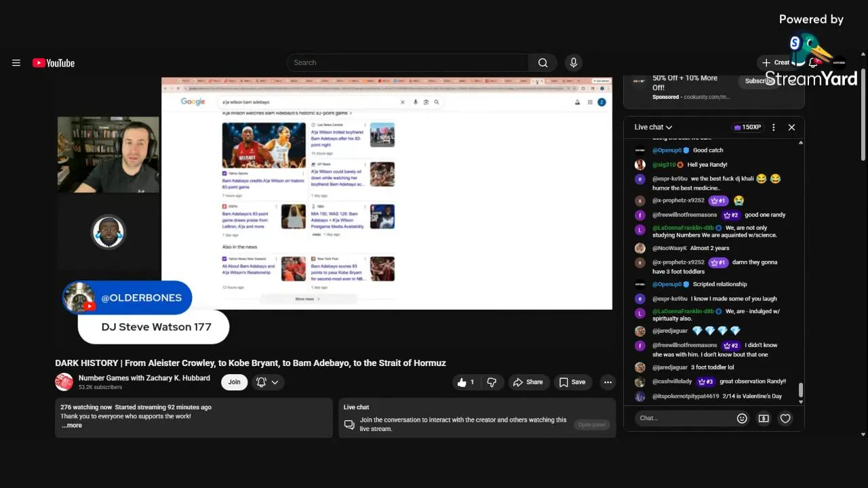Click Google search magnifier in shared screen
Screen dimensions: 868x488
[x=437, y=102]
